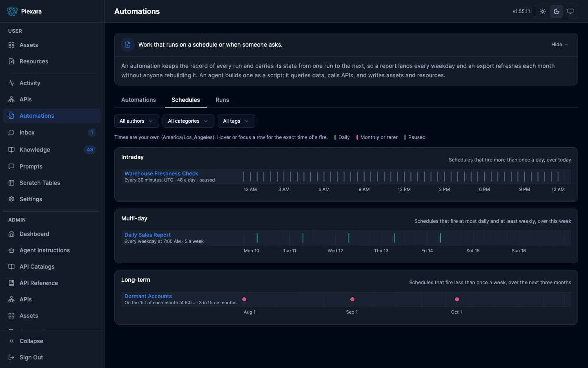Switch to the Runs tab
The width and height of the screenshot is (588, 368).
point(222,100)
